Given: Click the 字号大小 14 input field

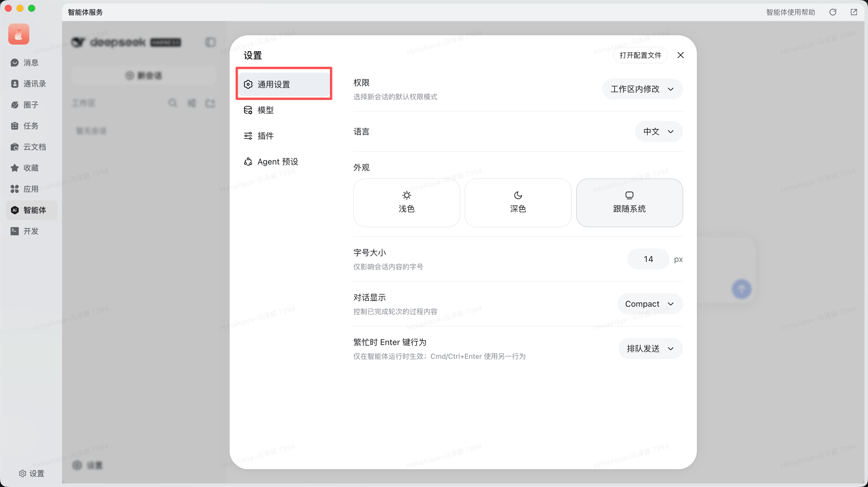Looking at the screenshot, I should tap(648, 259).
